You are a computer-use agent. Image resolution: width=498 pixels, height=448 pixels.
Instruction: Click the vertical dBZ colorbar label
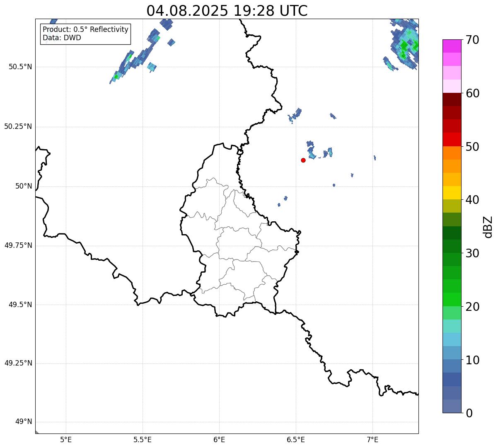point(488,227)
